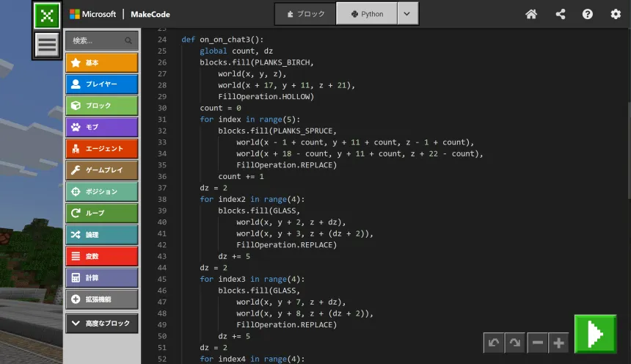631x364 pixels.
Task: Click 'for index3 in range(4):' line
Action: pos(252,279)
